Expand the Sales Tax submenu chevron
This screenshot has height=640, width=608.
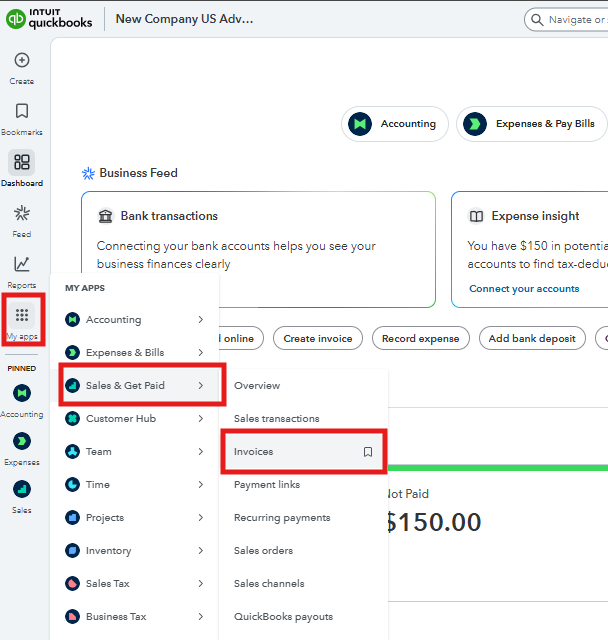201,584
